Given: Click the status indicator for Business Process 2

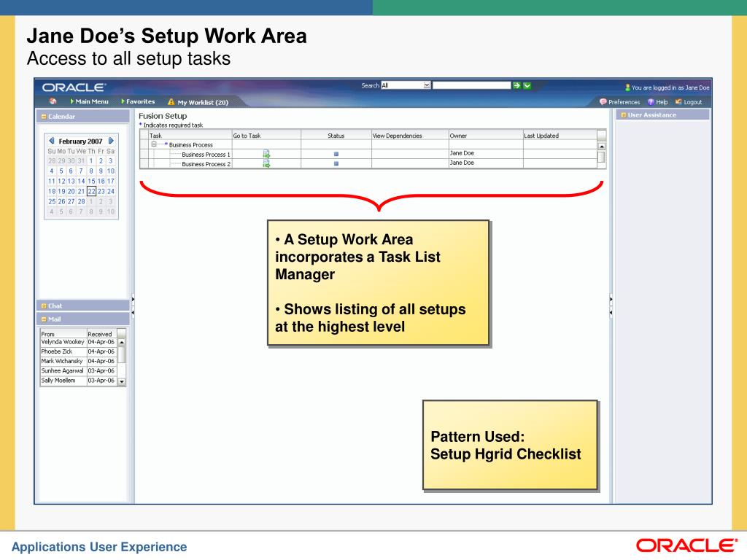Looking at the screenshot, I should pyautogui.click(x=336, y=163).
